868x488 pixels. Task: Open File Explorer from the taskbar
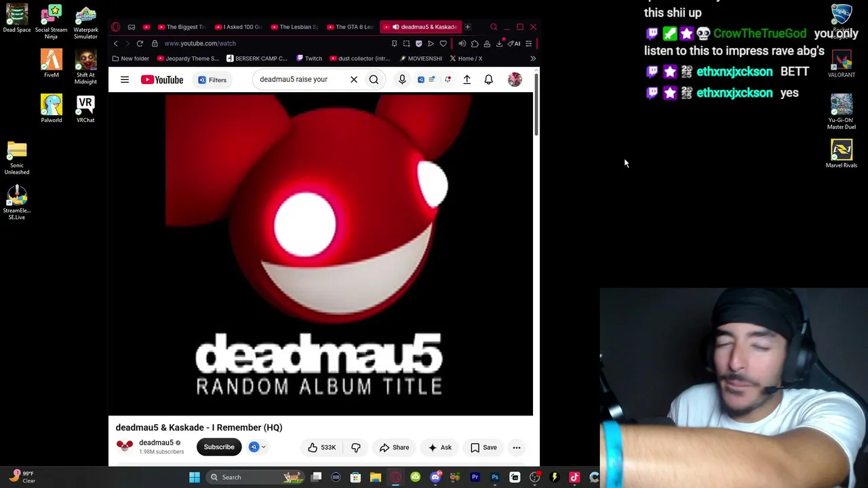[x=375, y=477]
